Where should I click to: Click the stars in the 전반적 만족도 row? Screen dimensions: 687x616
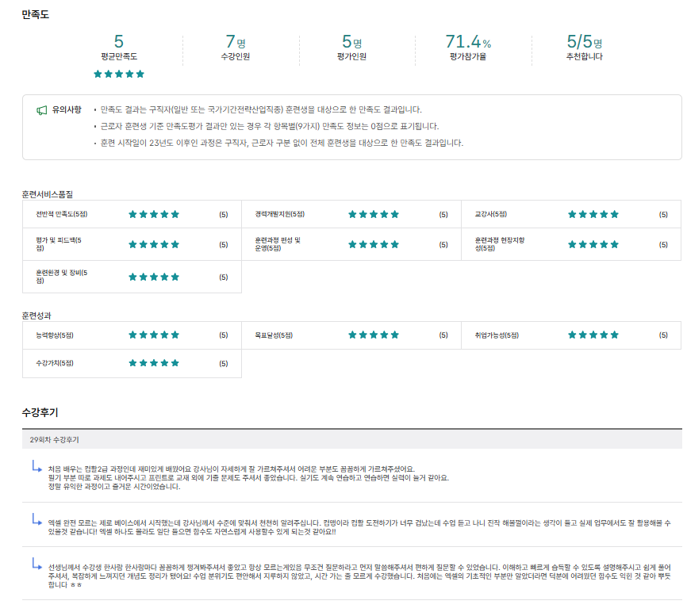pyautogui.click(x=154, y=214)
